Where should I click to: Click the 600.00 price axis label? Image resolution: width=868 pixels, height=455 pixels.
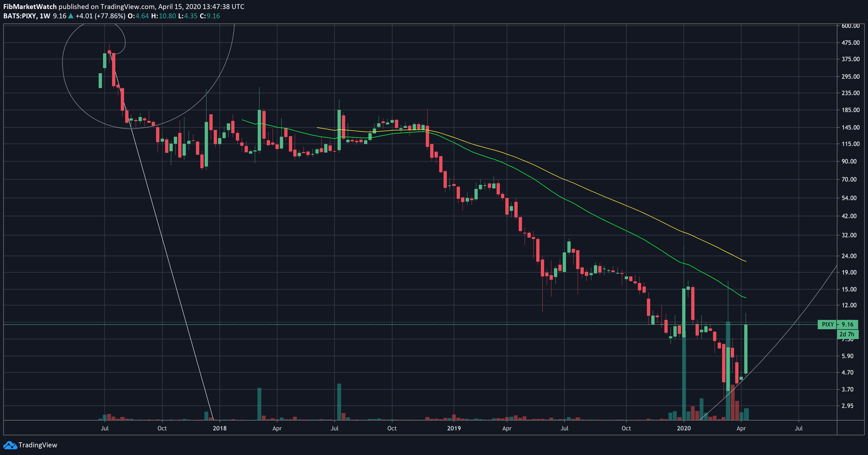pos(851,26)
